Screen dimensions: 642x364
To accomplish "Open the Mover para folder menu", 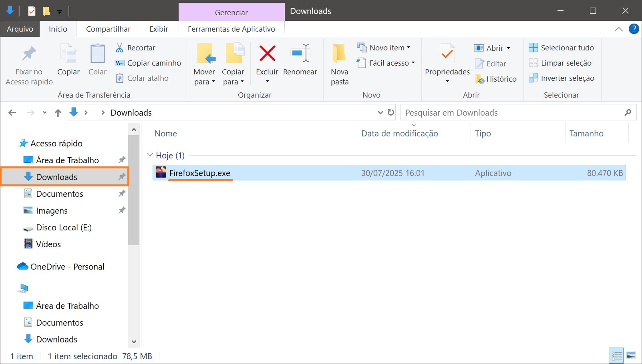I will point(204,64).
